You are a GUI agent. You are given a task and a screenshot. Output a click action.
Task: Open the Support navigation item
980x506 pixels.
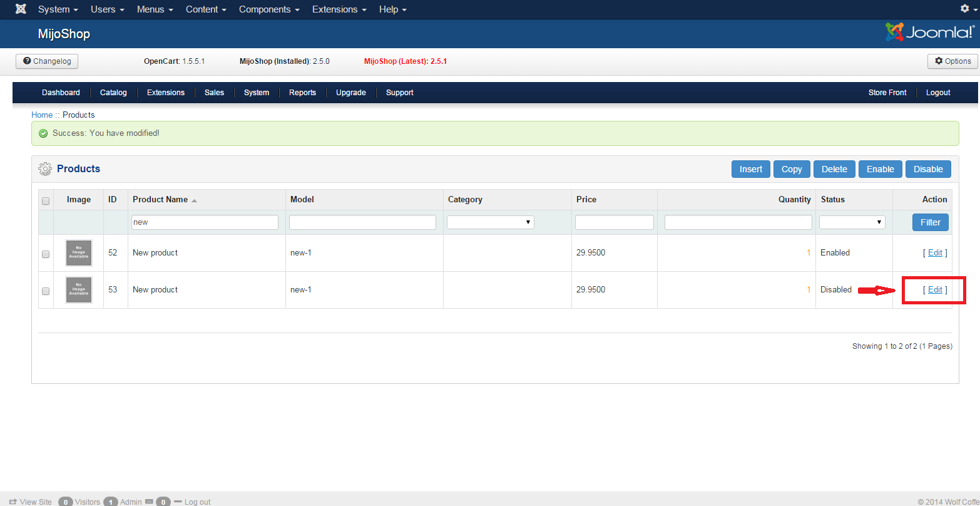point(400,93)
